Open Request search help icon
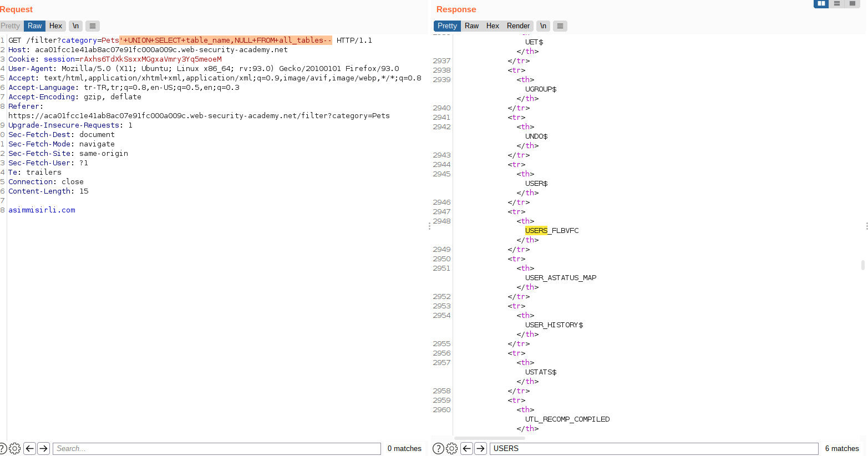The height and width of the screenshot is (456, 868). (x=3, y=448)
